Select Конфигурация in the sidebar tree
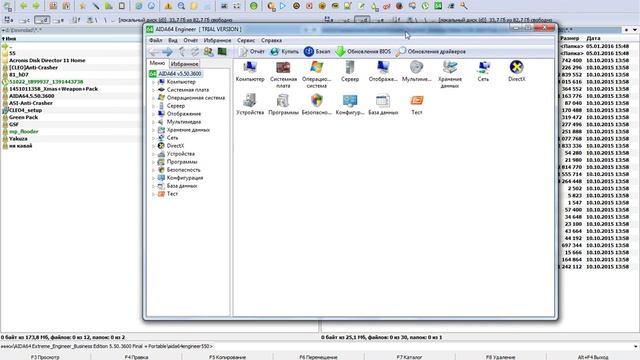The width and height of the screenshot is (640, 360). point(184,178)
